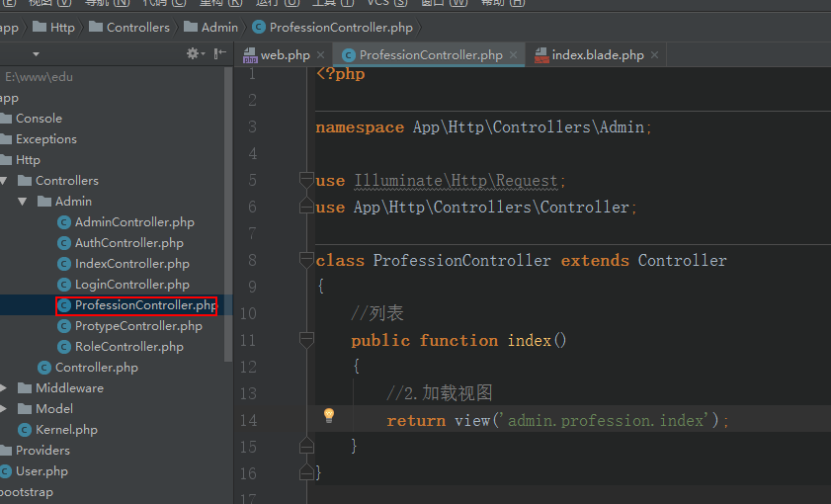
Task: Open the project panel settings gear
Action: coord(194,54)
